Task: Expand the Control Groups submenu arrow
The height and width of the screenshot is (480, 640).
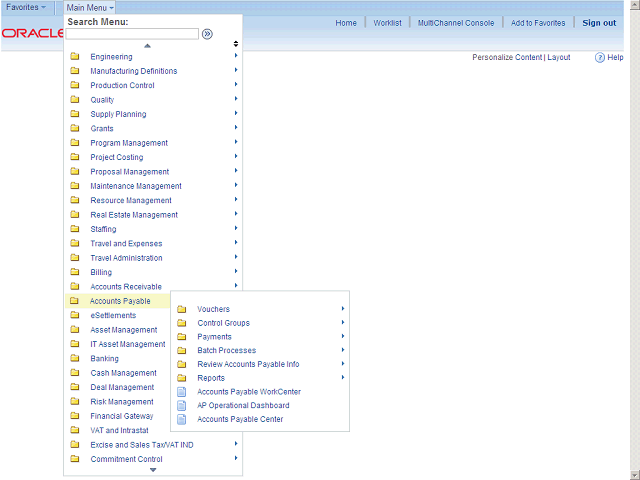Action: (343, 323)
